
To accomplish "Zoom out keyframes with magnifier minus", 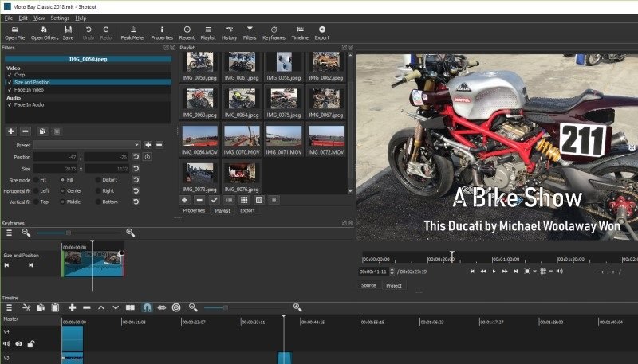I will click(26, 233).
